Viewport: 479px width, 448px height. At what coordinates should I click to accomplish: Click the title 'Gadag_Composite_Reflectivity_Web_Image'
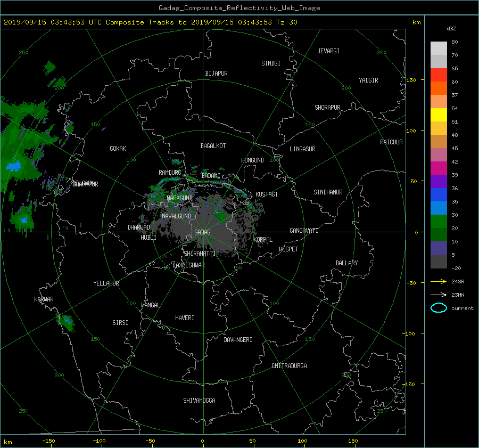point(239,8)
